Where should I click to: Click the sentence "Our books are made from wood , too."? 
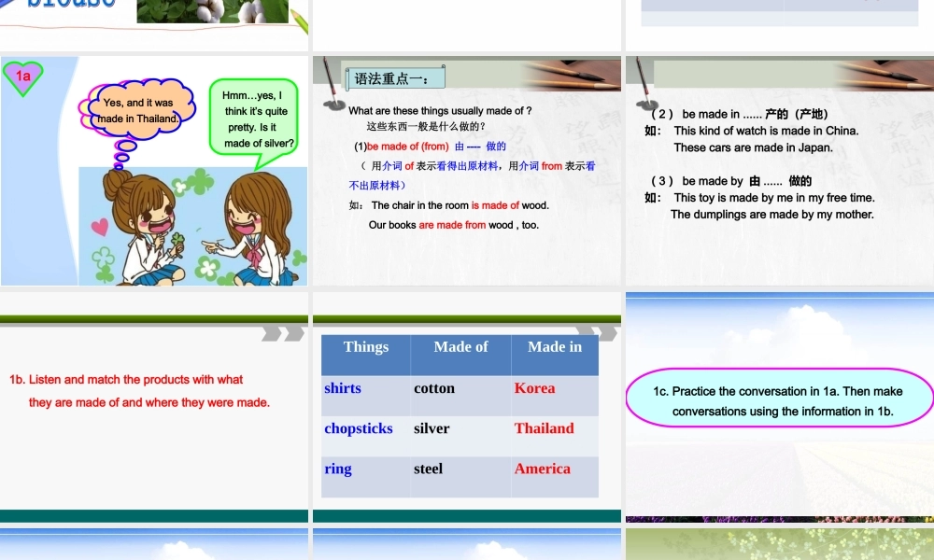pyautogui.click(x=454, y=225)
